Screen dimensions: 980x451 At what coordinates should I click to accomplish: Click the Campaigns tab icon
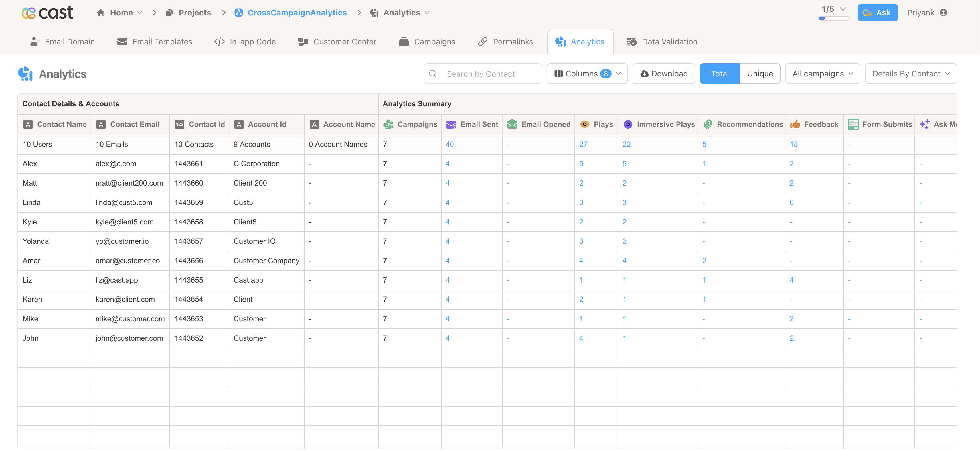(404, 41)
